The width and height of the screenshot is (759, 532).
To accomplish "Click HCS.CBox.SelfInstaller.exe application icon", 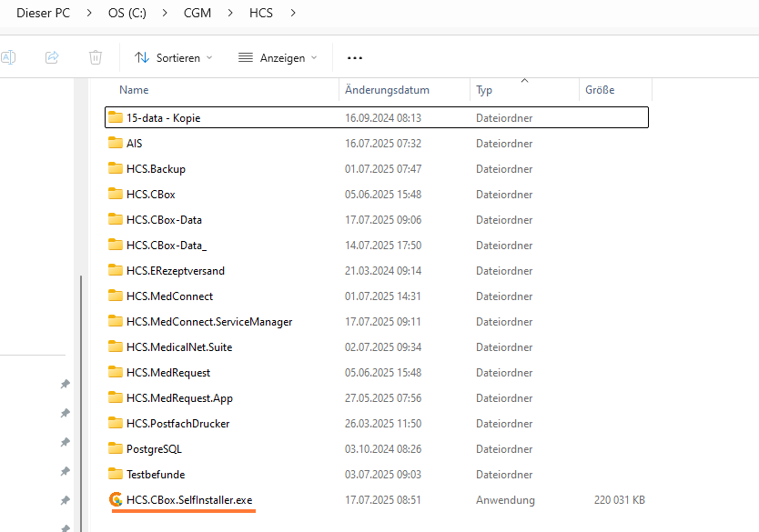I will point(116,499).
